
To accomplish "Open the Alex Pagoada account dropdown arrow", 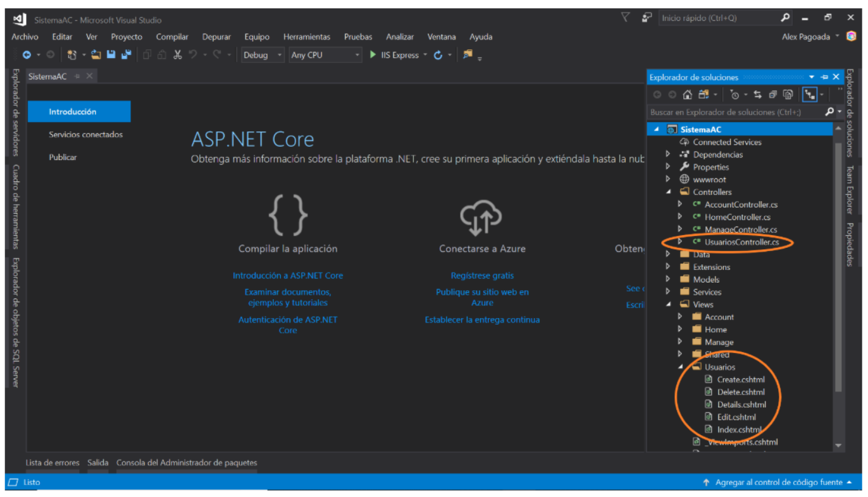I will pyautogui.click(x=838, y=36).
